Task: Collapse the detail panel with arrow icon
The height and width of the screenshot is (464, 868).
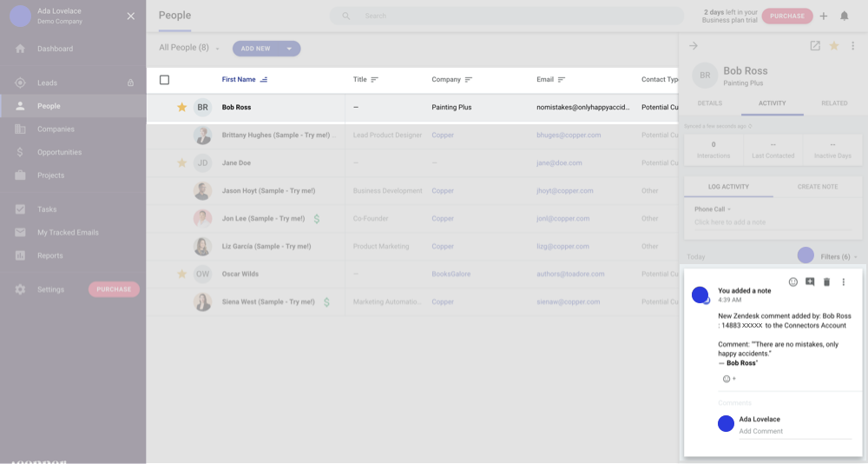Action: [x=694, y=46]
